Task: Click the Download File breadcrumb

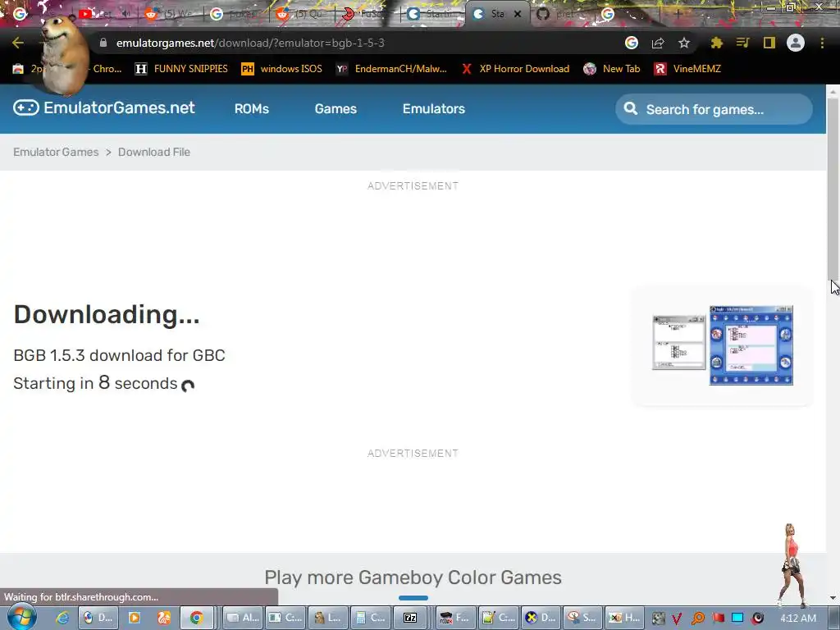Action: 153,152
